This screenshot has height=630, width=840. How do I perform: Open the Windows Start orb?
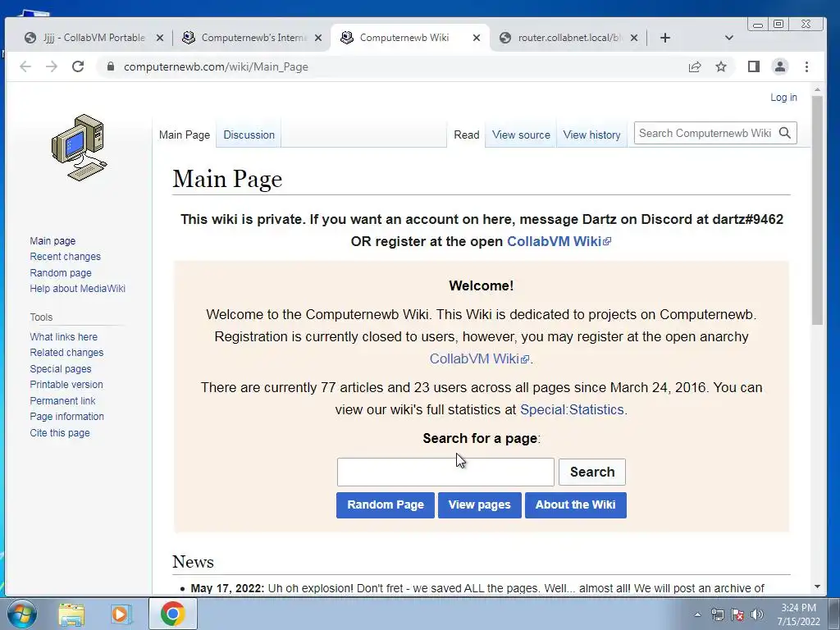coord(21,614)
